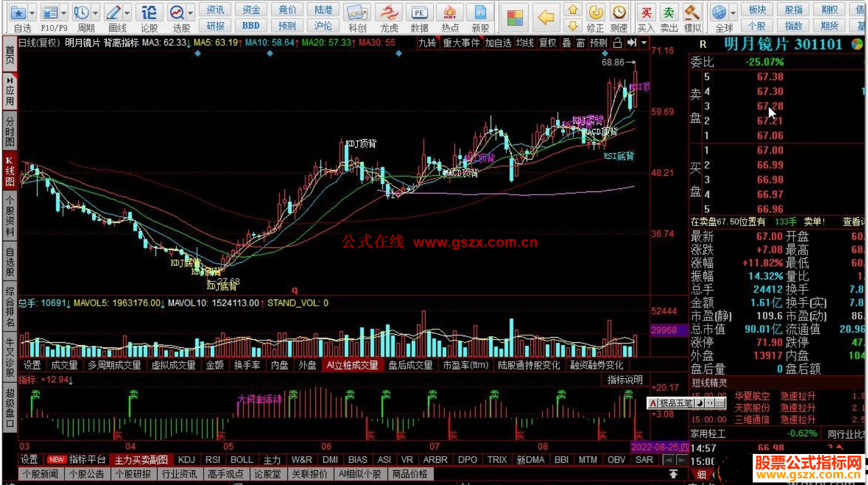Open the 修正 icon

click(596, 13)
